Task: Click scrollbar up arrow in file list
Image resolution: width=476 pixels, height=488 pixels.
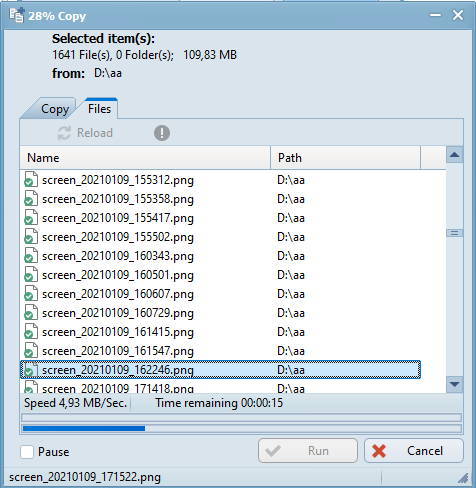Action: 454,155
